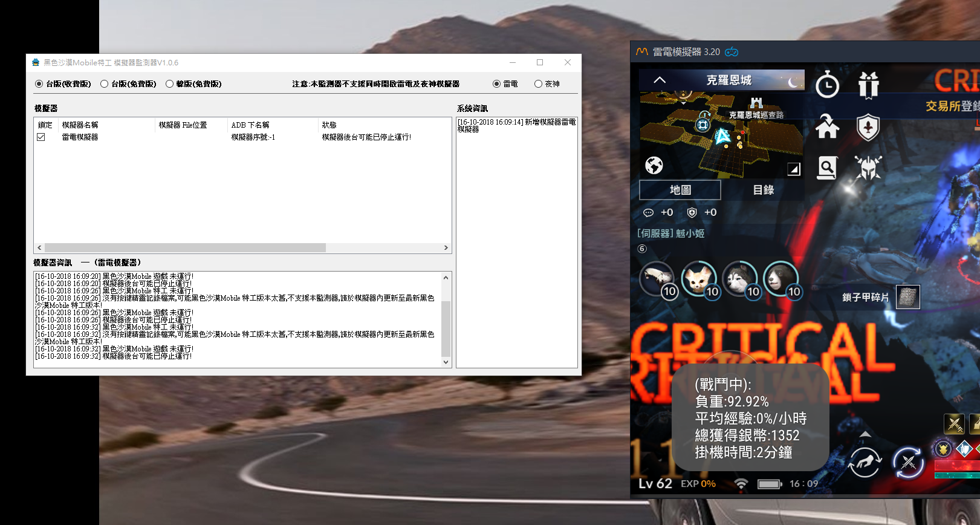This screenshot has height=525, width=980.
Task: Click the 鎖定 column header
Action: 46,125
